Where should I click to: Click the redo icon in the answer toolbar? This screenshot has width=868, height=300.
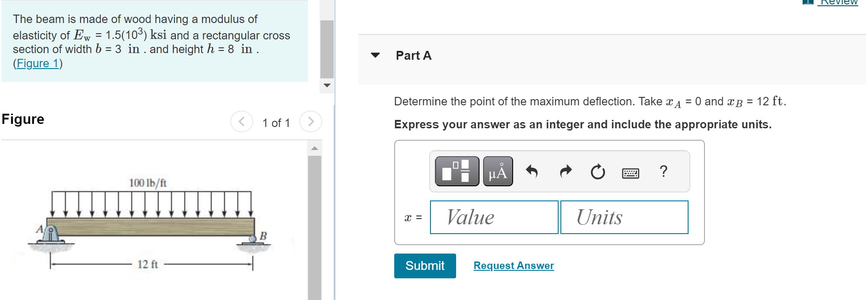click(565, 172)
